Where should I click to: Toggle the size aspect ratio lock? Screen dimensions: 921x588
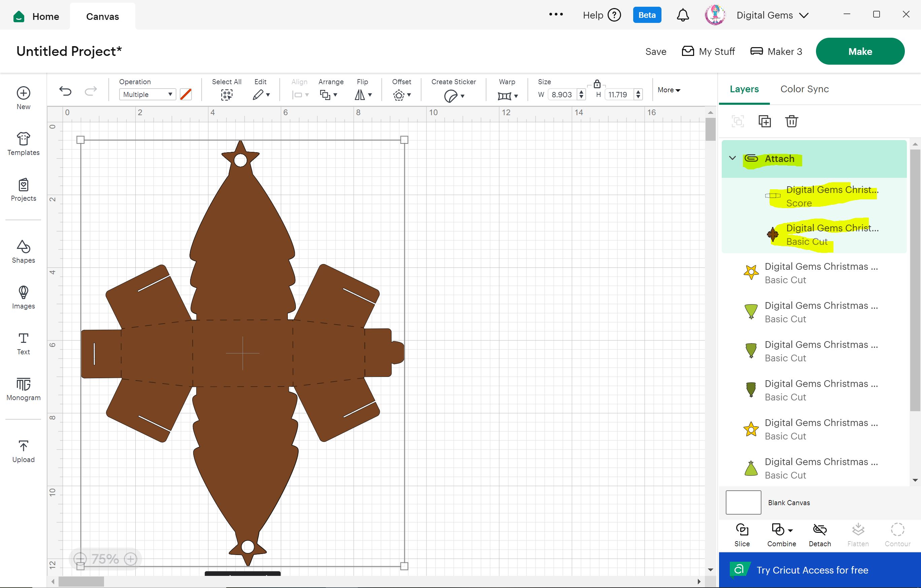[x=597, y=84]
